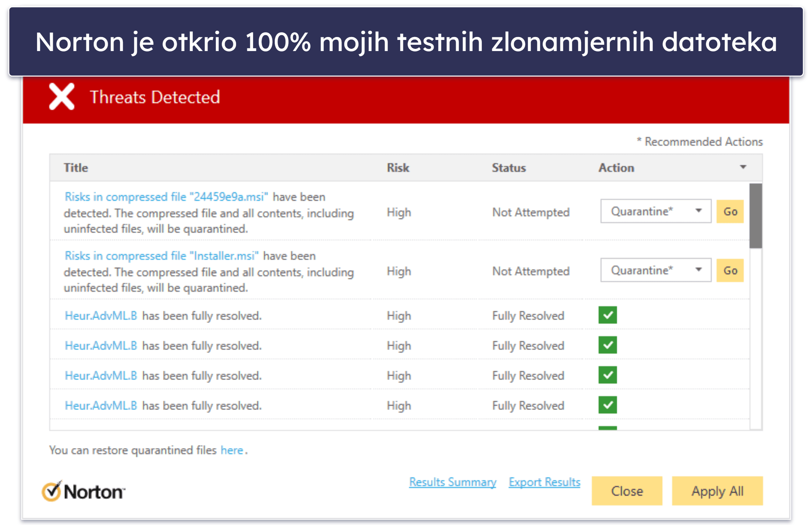The height and width of the screenshot is (525, 812).
Task: Open the first Heur.AdvML.B threat link
Action: point(101,316)
